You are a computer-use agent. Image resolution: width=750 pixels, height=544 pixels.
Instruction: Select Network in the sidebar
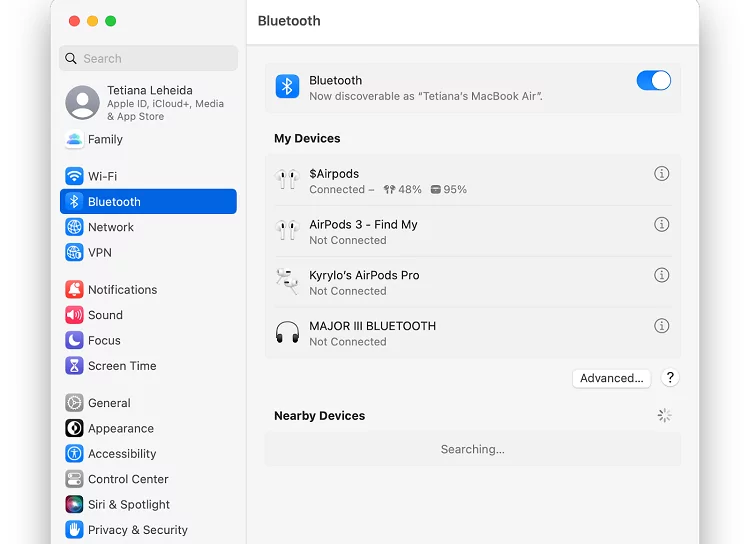coord(148,227)
